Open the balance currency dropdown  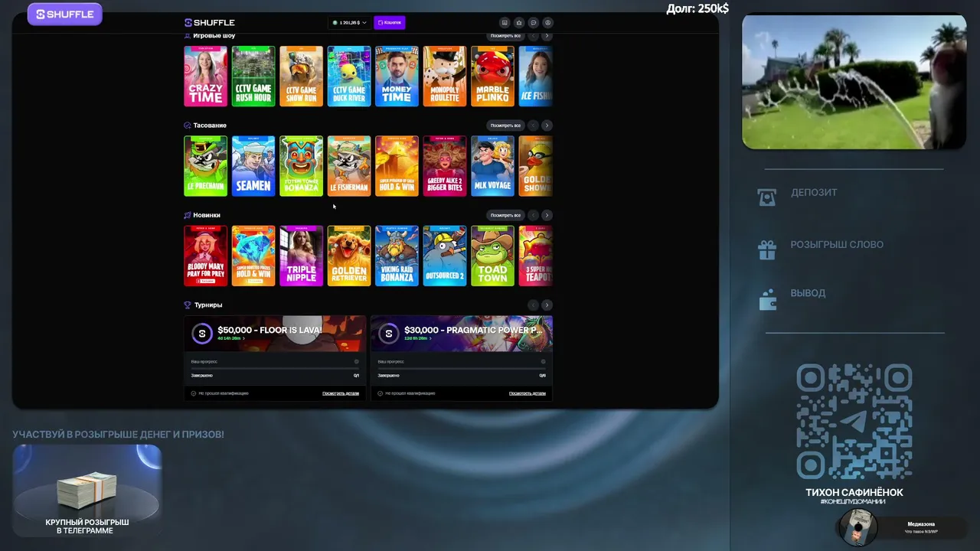click(349, 23)
